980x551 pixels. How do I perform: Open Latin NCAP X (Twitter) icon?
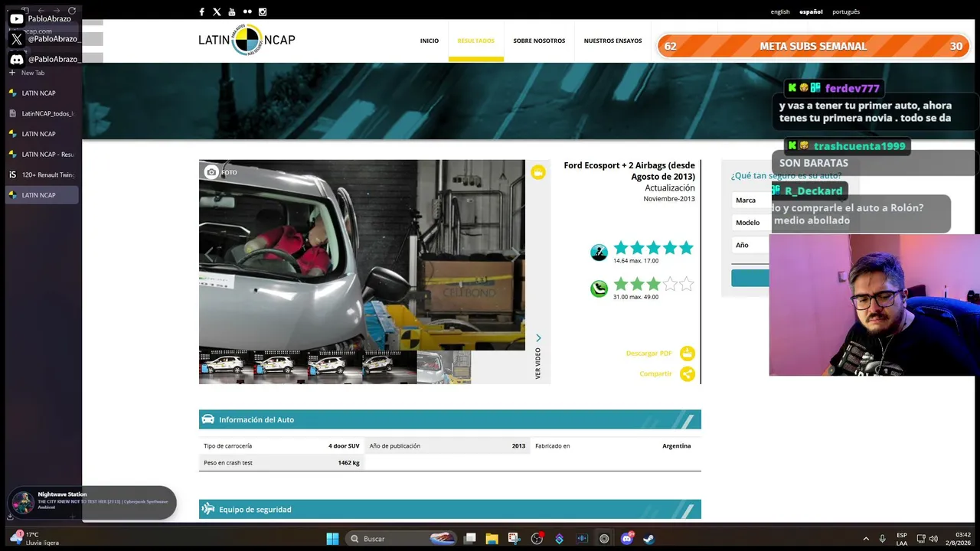coord(217,11)
